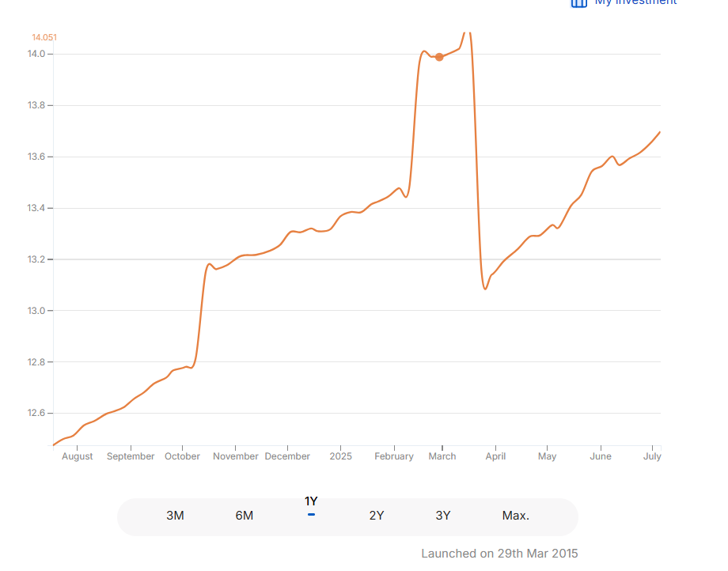The width and height of the screenshot is (728, 571).
Task: Click the October label on the x-axis
Action: (182, 456)
